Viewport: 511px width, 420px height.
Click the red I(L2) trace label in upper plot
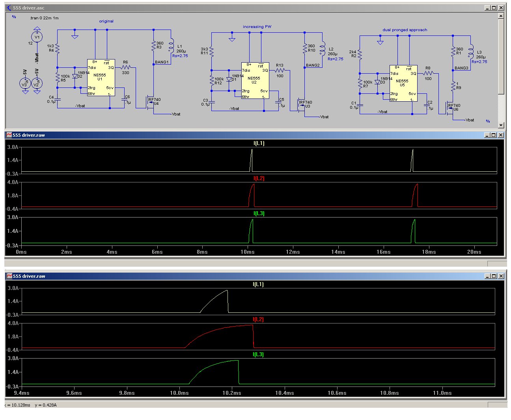point(259,178)
